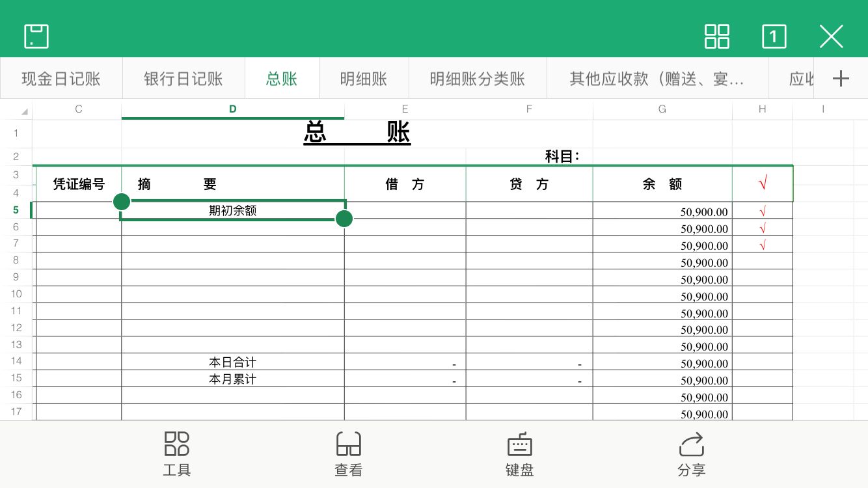Viewport: 868px width, 488px height.
Task: Select row 5 header
Action: tap(16, 210)
